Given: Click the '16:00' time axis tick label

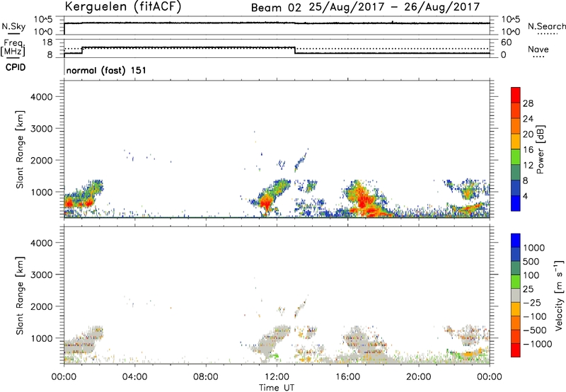Looking at the screenshot, I should (347, 377).
